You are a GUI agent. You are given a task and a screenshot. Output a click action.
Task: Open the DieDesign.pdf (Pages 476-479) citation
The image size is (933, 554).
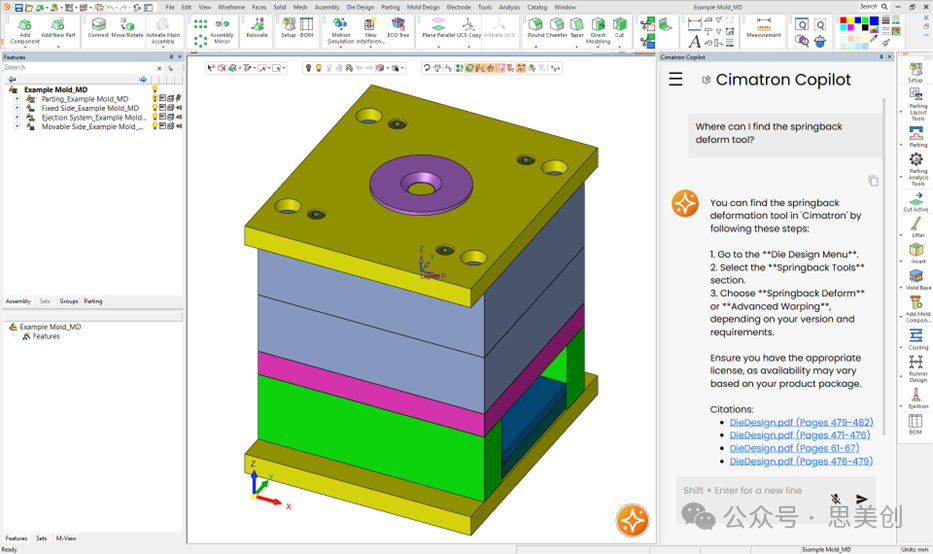801,461
